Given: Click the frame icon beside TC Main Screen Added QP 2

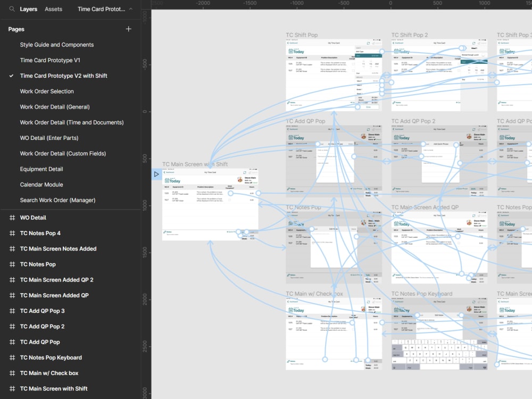Looking at the screenshot, I should tap(12, 280).
